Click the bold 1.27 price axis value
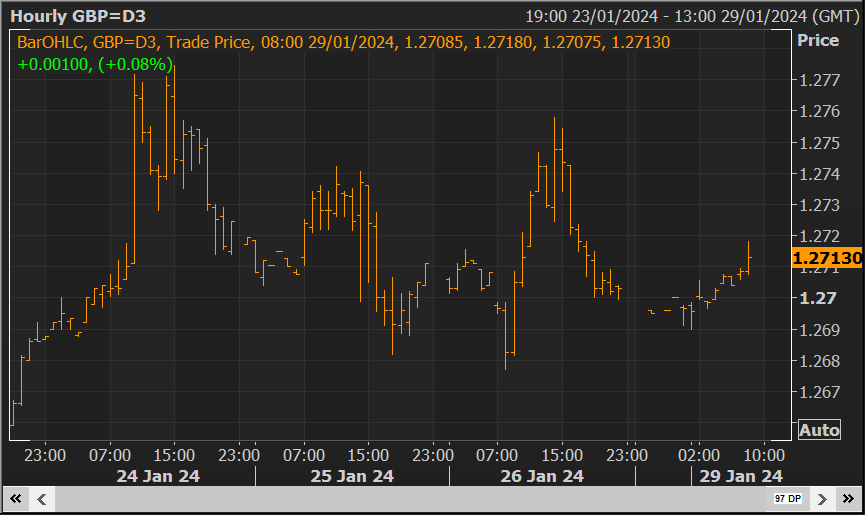 (x=819, y=298)
